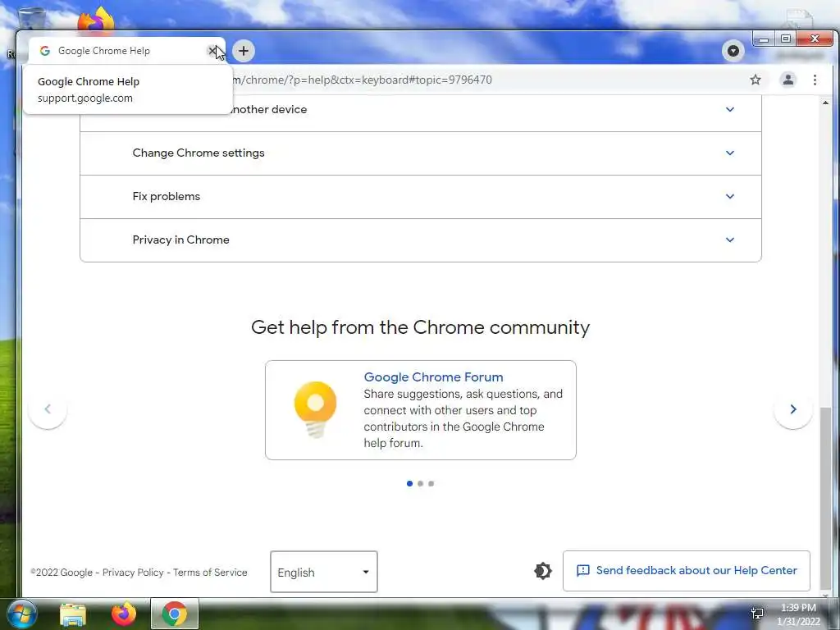Image resolution: width=840 pixels, height=630 pixels.
Task: Open Chrome's three-dot menu
Action: point(815,80)
